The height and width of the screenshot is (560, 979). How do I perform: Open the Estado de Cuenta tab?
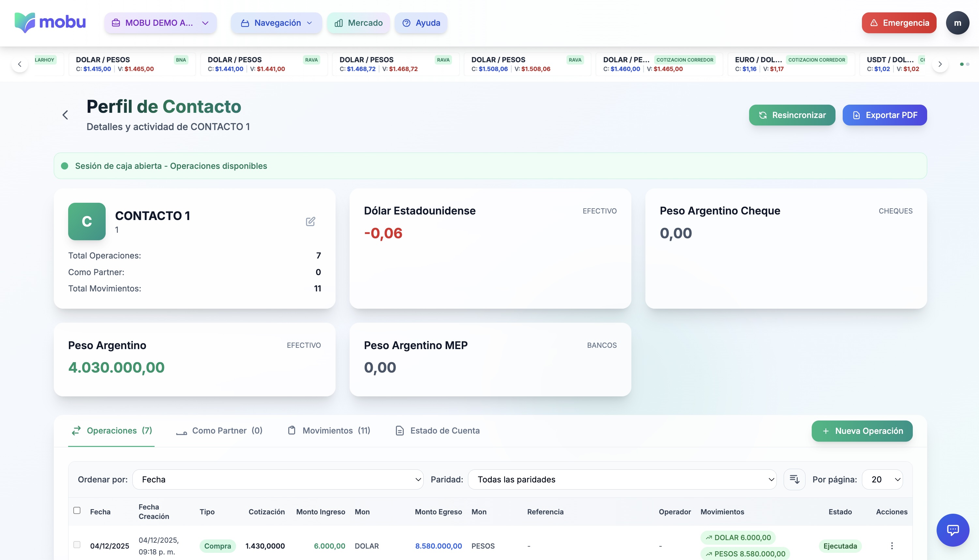pyautogui.click(x=438, y=430)
